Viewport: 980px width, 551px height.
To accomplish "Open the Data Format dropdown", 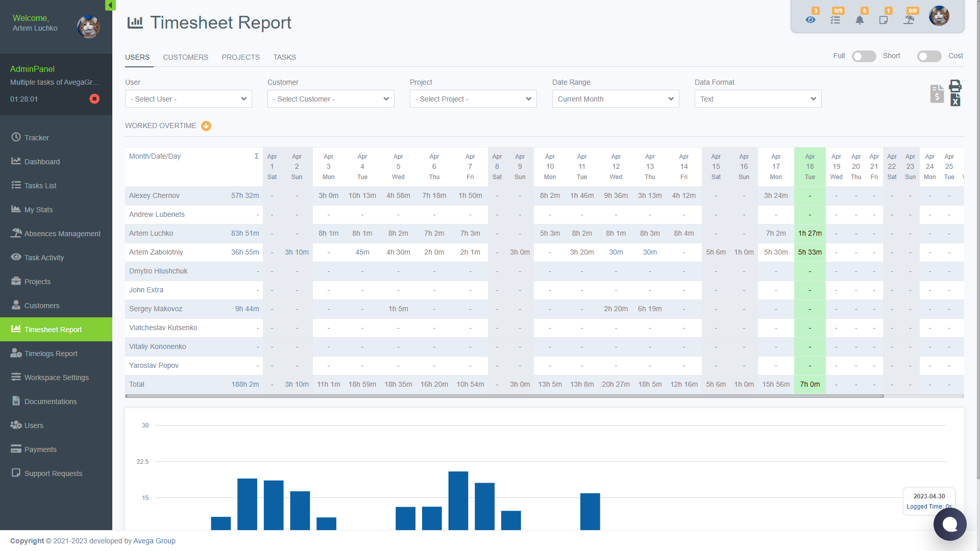I will point(757,99).
